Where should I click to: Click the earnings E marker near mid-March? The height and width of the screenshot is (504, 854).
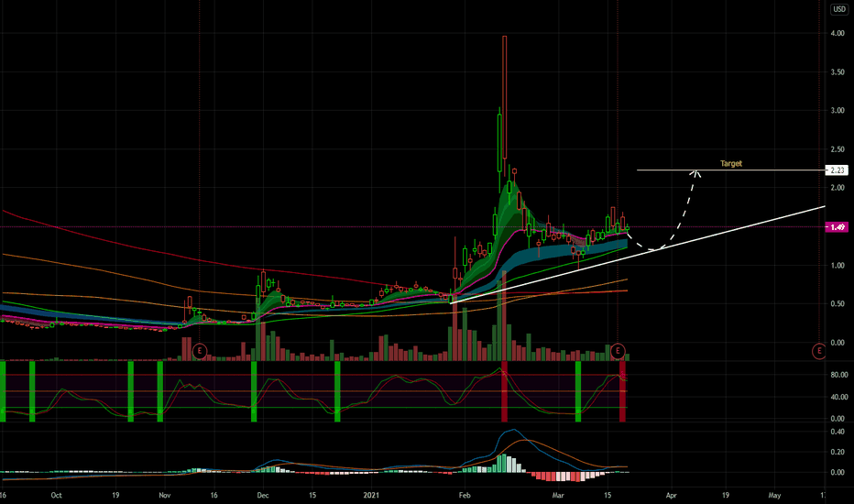pos(618,351)
